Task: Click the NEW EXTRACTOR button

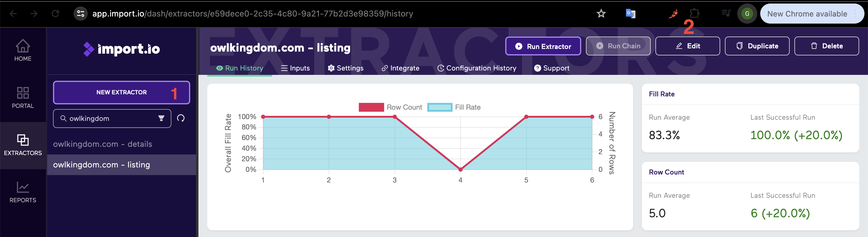Action: point(121,92)
